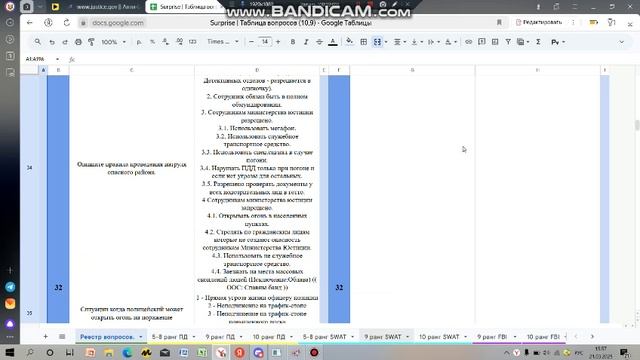This screenshot has height=360, width=640.
Task: Open Telegram from the browser sidebar
Action: point(10,287)
